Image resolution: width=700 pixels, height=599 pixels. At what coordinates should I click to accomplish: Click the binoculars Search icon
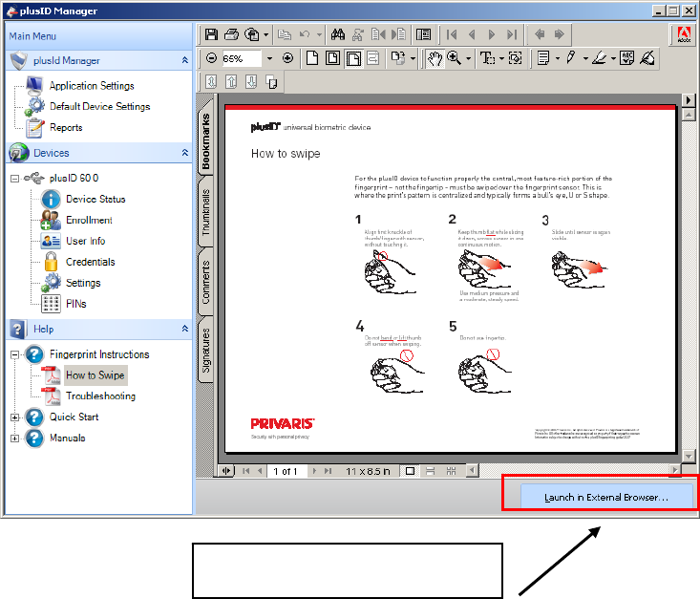tap(338, 34)
